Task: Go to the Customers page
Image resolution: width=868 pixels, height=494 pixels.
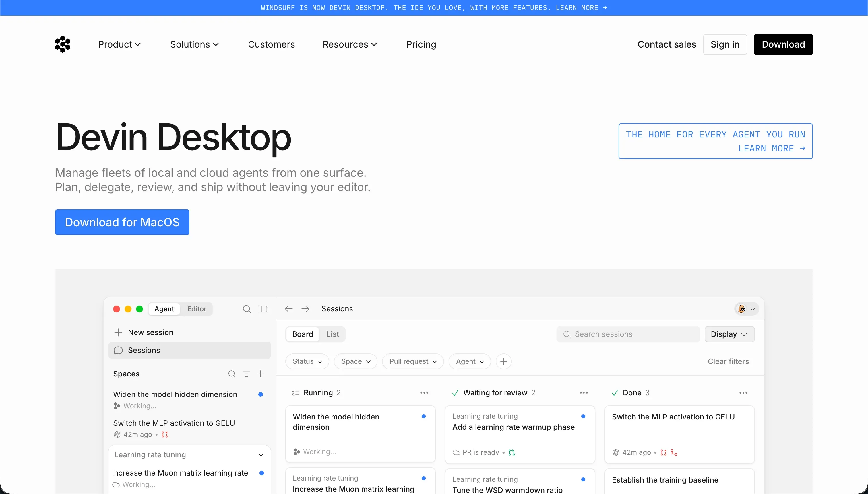Action: (271, 44)
